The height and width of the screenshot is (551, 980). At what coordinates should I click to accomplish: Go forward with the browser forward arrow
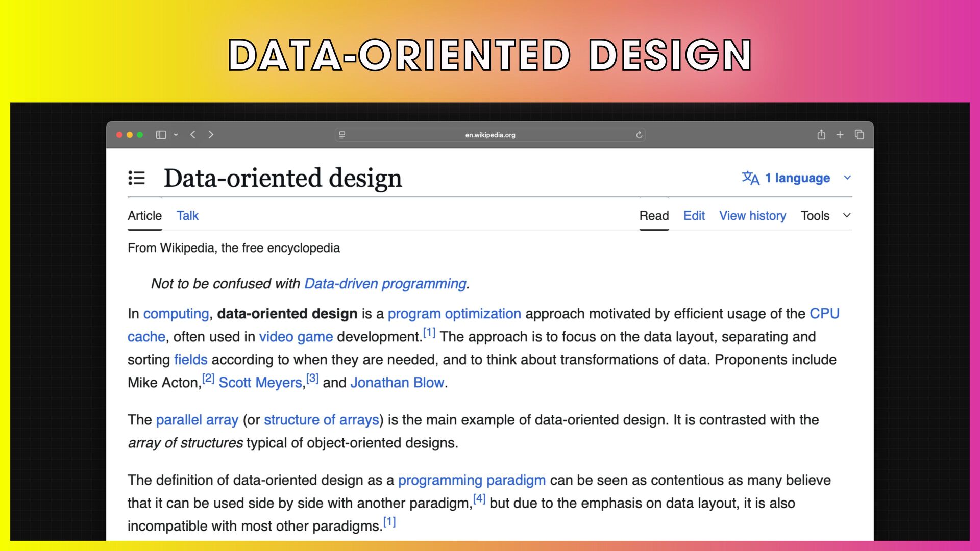pyautogui.click(x=211, y=135)
